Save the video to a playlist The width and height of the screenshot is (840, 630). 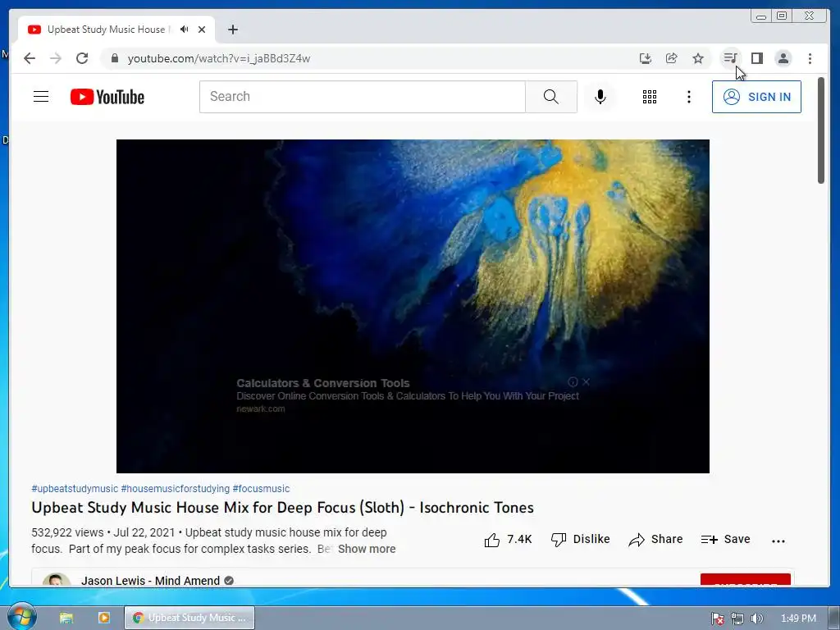pos(725,540)
